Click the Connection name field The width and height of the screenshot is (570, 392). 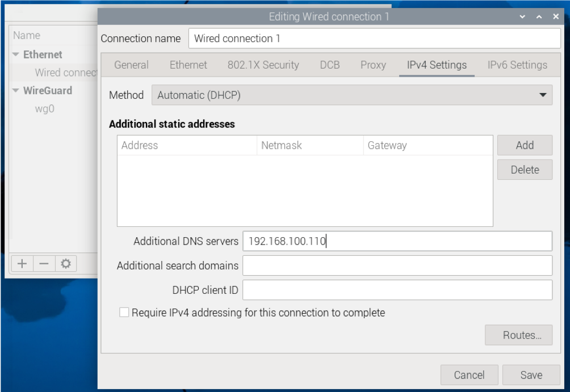[374, 39]
